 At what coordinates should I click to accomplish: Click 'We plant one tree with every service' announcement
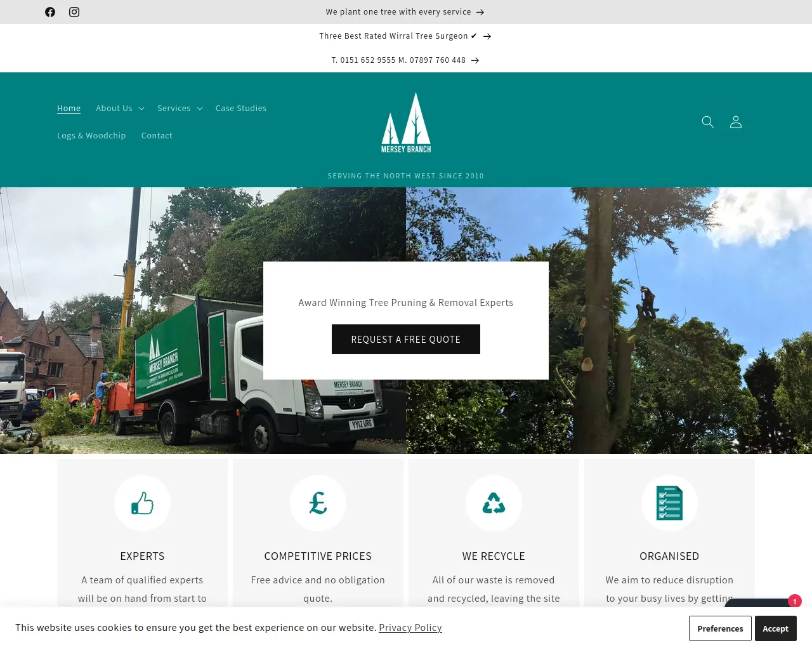click(x=405, y=12)
